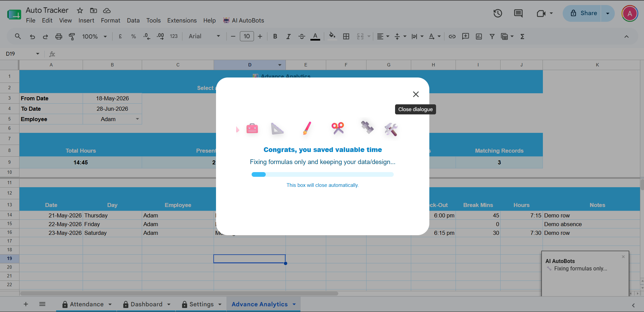Open the all sheets list
The image size is (644, 312).
(42, 304)
